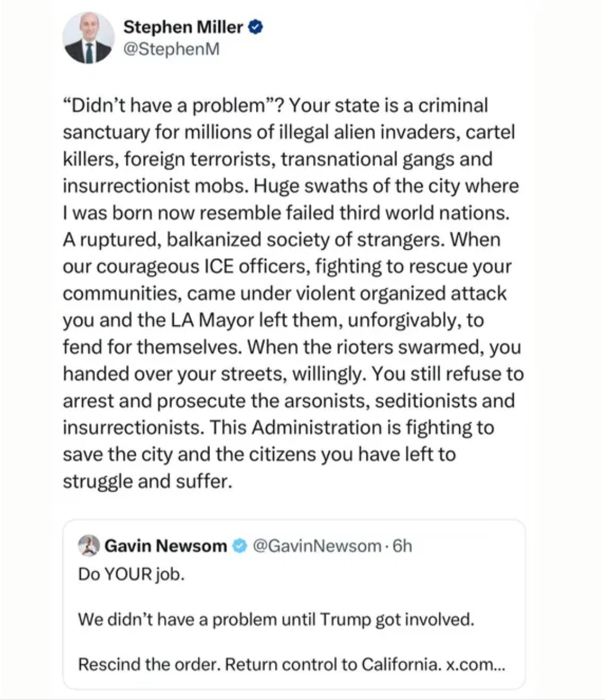Image resolution: width=605 pixels, height=700 pixels.
Task: Click Gavin Newsom's small avatar in quote
Action: point(89,545)
